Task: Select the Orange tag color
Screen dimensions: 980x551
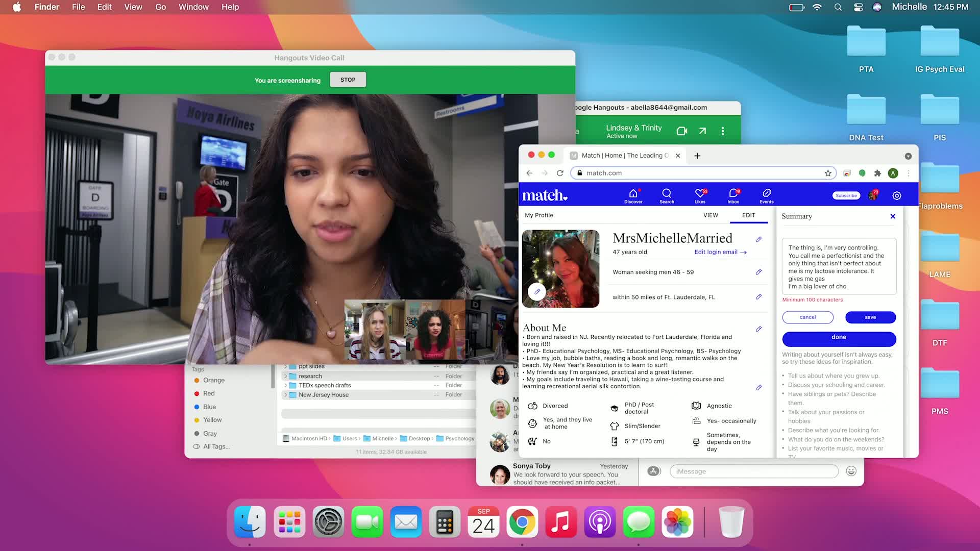Action: [x=213, y=381]
